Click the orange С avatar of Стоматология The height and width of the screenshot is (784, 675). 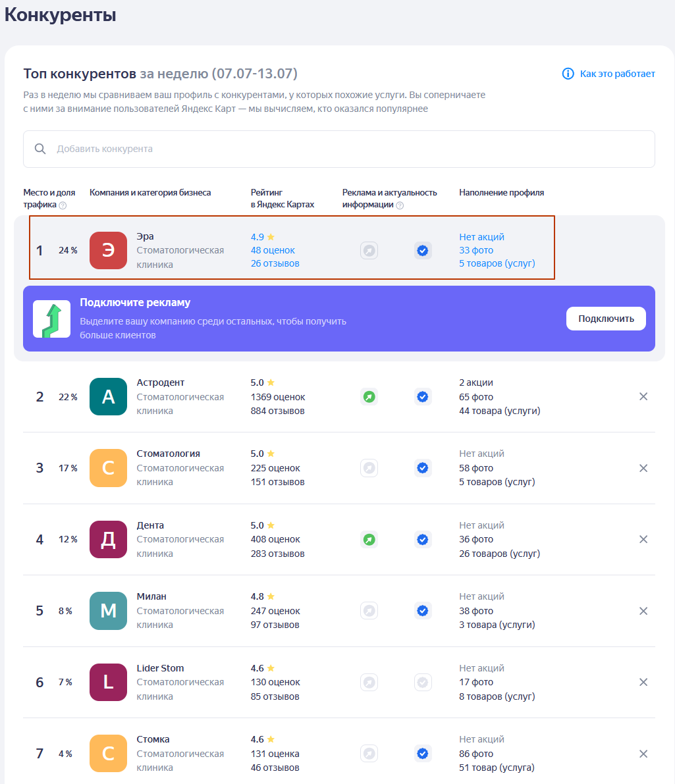(108, 468)
